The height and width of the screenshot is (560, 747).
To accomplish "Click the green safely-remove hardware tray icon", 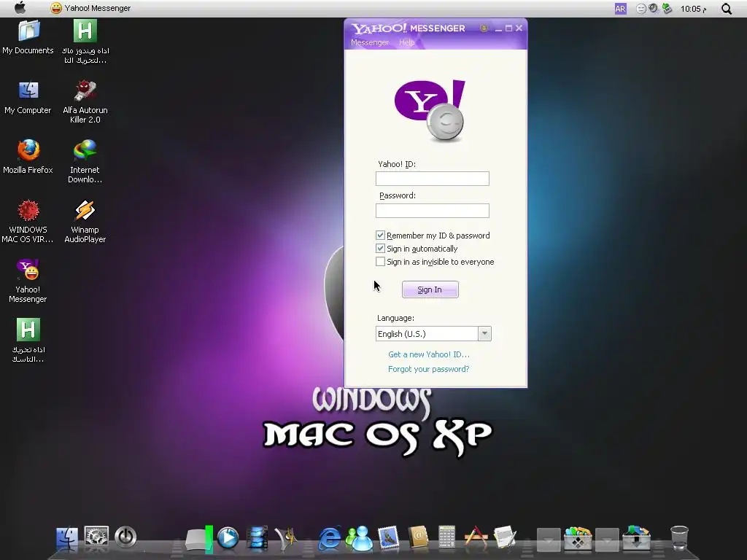I will pyautogui.click(x=667, y=8).
